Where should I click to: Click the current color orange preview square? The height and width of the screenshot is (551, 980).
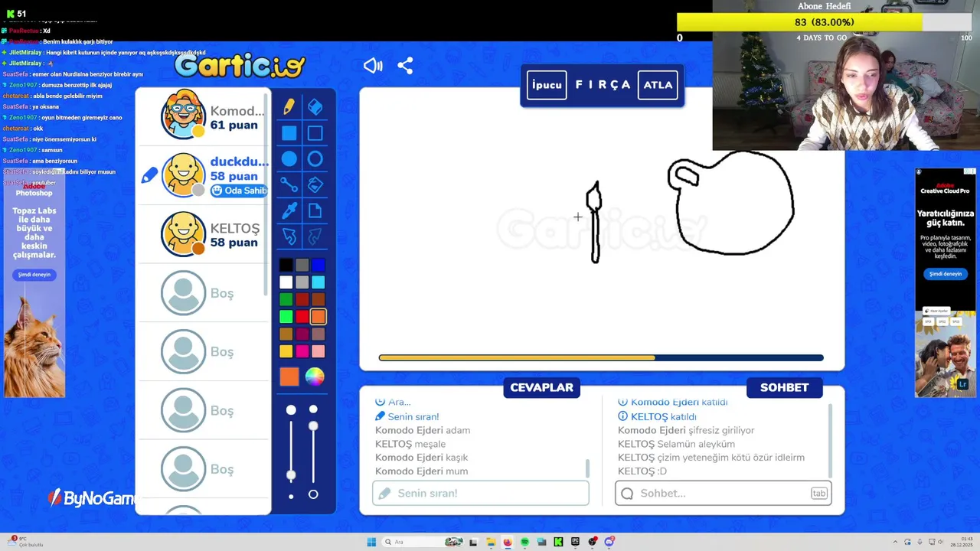pyautogui.click(x=289, y=377)
